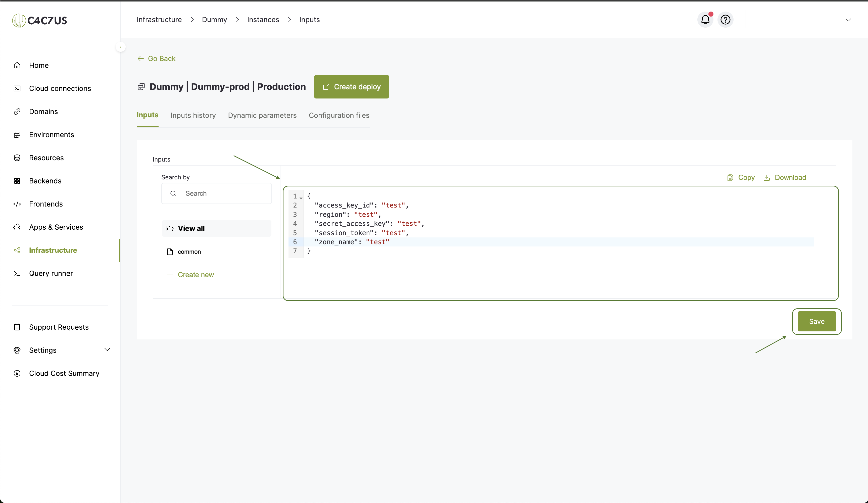Click the notification bell icon

pyautogui.click(x=705, y=20)
